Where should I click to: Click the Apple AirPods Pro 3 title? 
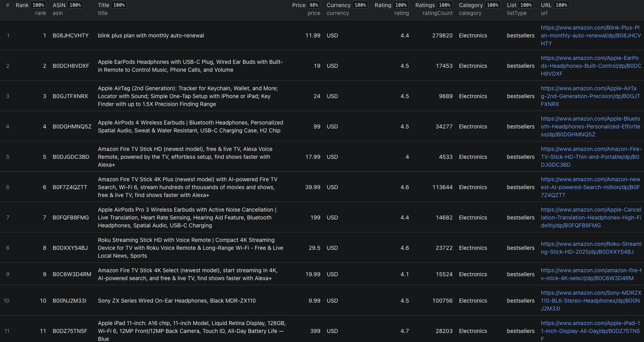tap(187, 217)
